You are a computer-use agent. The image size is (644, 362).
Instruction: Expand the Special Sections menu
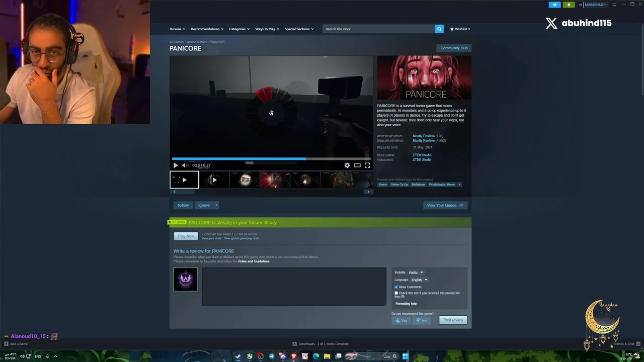coord(299,29)
